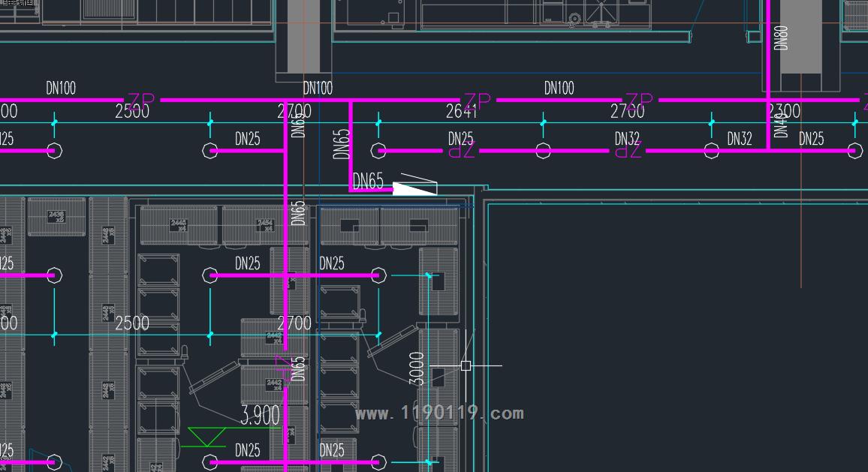
Task: Click the sprinkler head right of DN40's DN25 label
Action: tap(854, 150)
